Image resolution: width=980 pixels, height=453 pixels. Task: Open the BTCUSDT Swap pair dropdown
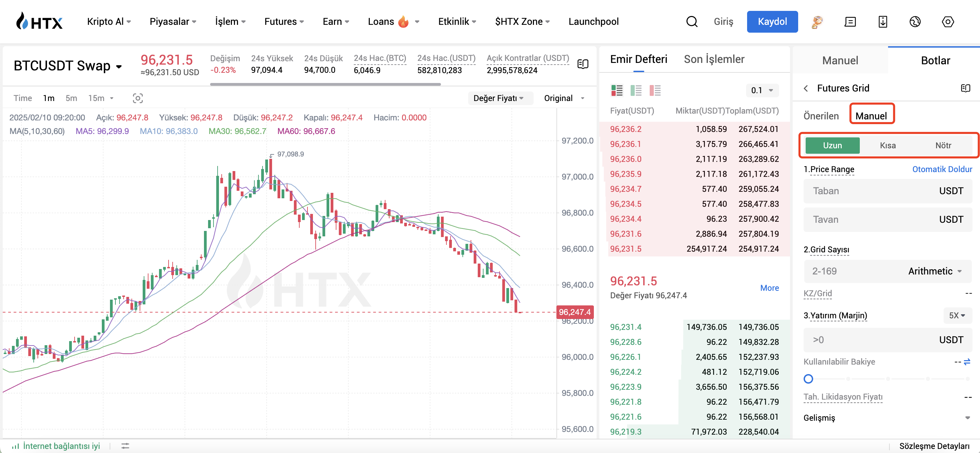119,67
